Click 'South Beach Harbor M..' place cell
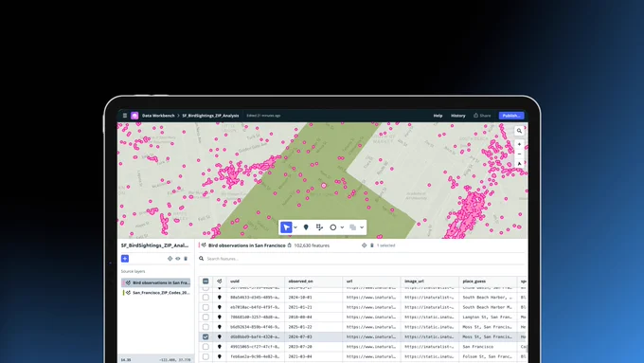The height and width of the screenshot is (363, 644). point(488,307)
